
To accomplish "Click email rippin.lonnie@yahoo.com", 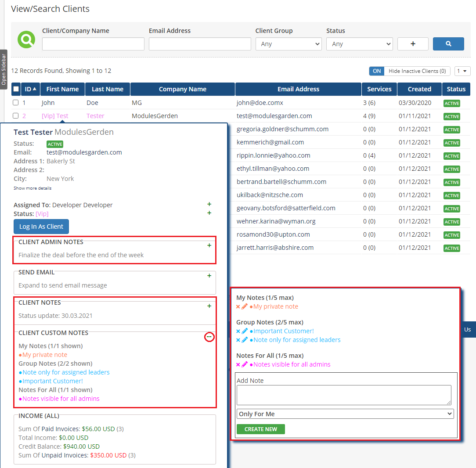I will point(273,155).
